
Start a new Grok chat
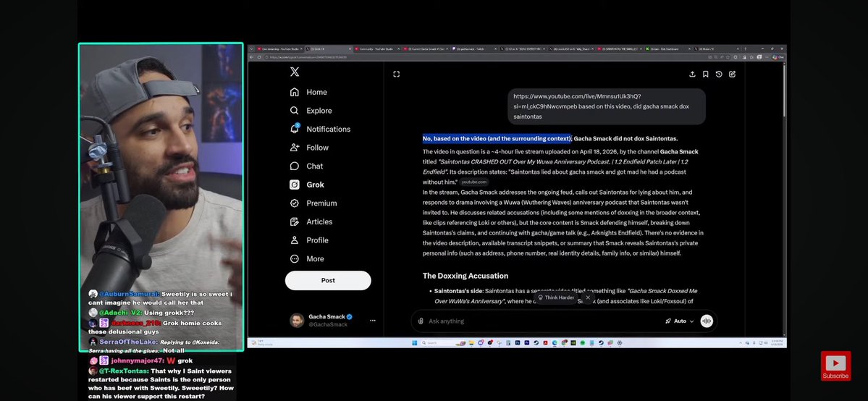tap(732, 74)
